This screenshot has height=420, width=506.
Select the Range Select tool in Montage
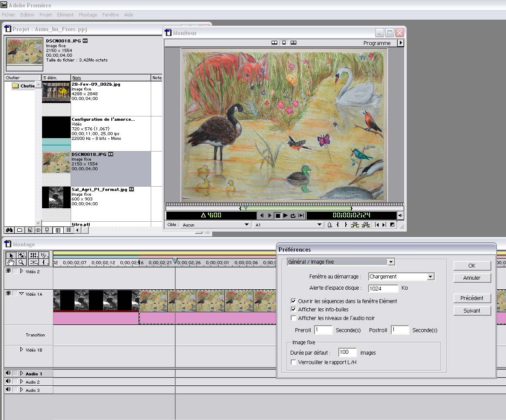point(22,255)
